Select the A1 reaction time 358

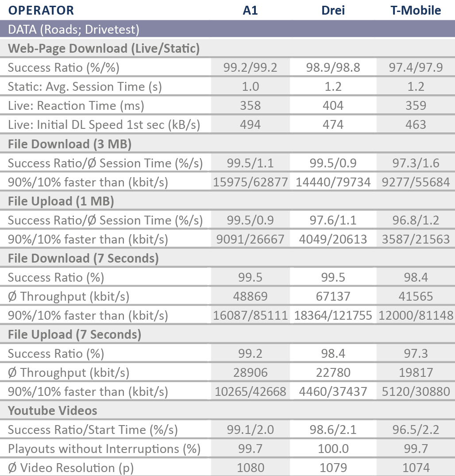[x=251, y=106]
